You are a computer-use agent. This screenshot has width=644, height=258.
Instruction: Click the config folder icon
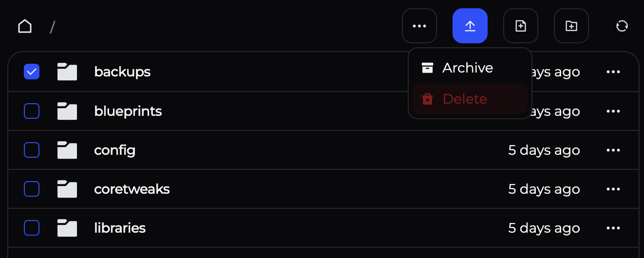tap(67, 150)
